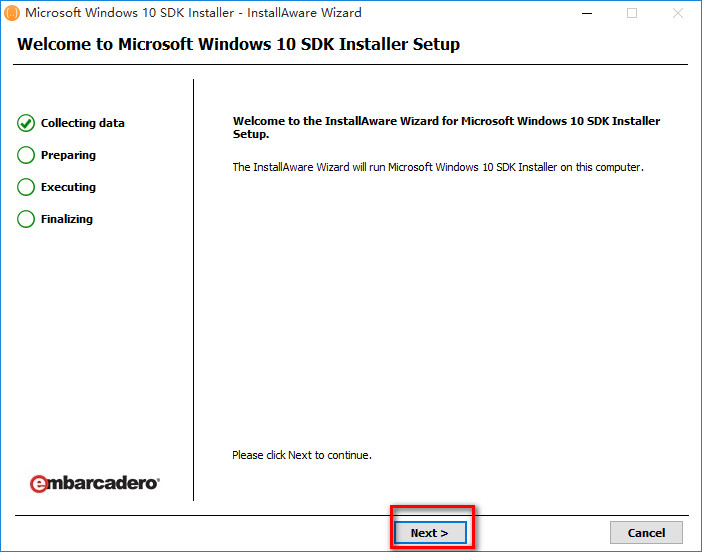Minimize the installer window
702x552 pixels.
587,13
